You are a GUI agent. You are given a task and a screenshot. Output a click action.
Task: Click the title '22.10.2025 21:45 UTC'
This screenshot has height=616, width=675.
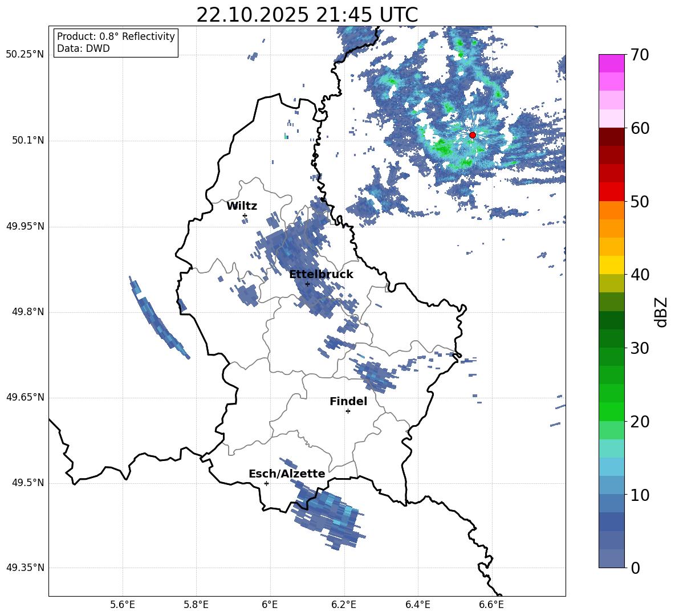pos(307,15)
